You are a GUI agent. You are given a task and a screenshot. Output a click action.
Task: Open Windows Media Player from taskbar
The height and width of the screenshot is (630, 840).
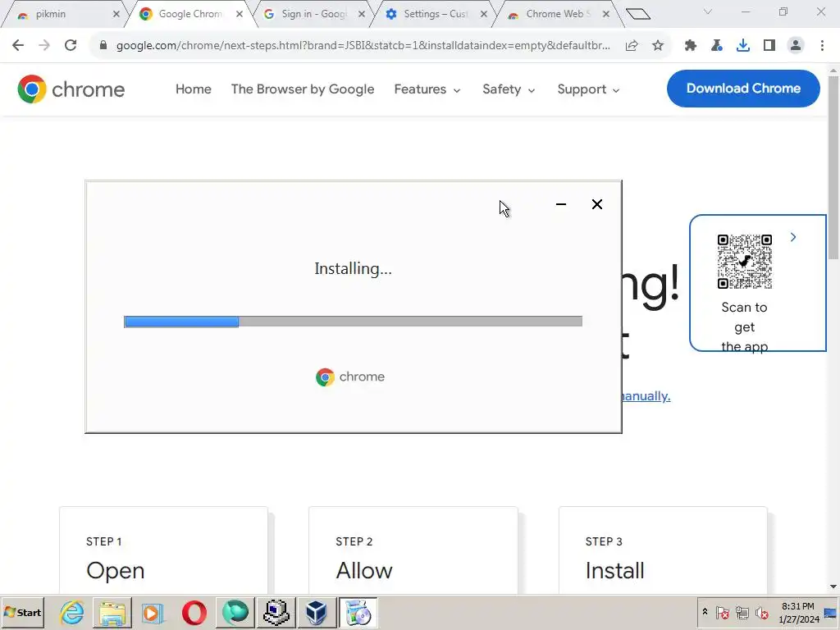point(153,612)
